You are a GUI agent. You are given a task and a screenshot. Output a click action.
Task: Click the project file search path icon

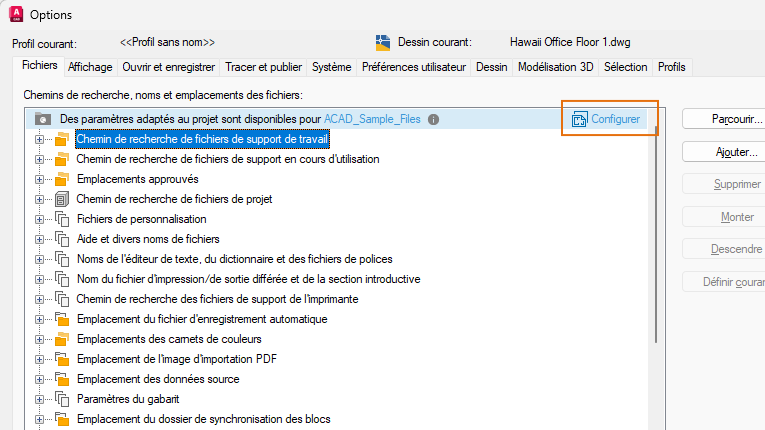point(62,199)
